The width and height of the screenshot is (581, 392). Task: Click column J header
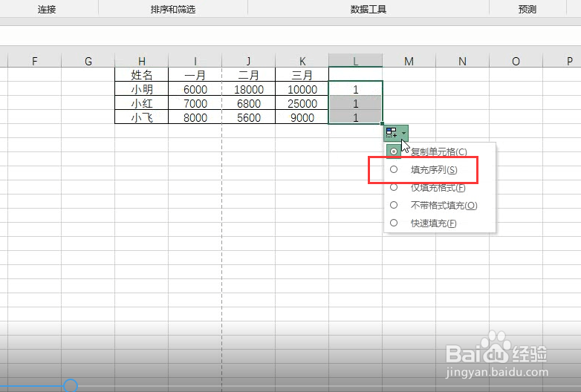249,61
